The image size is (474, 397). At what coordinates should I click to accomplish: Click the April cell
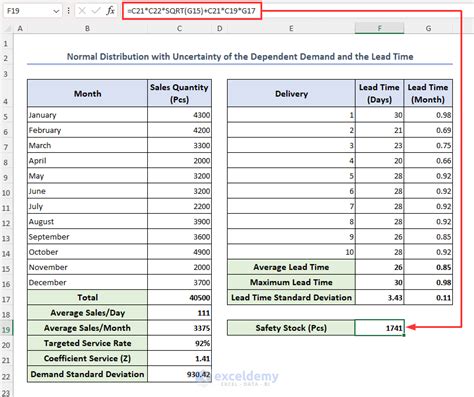87,161
